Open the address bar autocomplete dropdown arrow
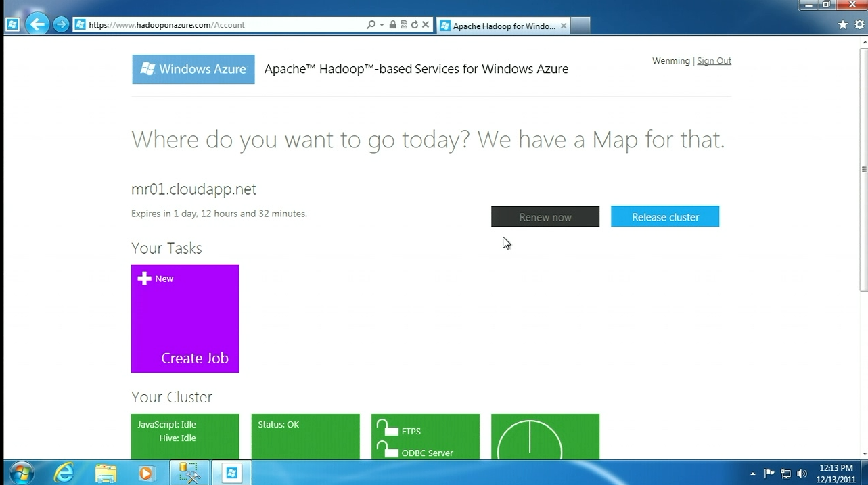 pos(382,25)
